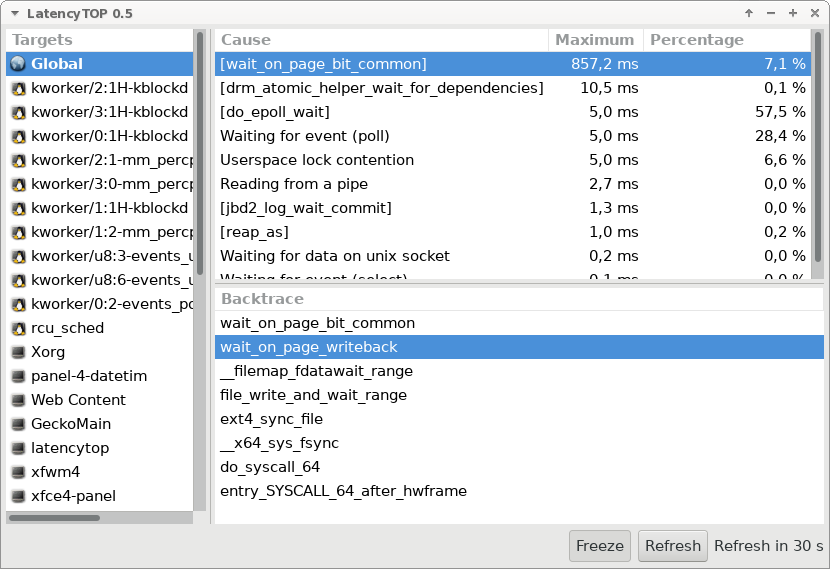Click the xfce4-panel process icon

(x=18, y=496)
